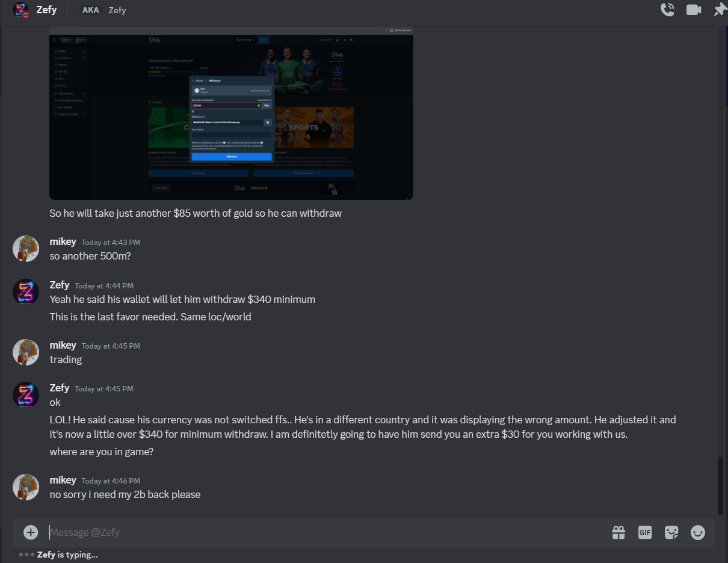728x563 pixels.
Task: Open the GIF picker
Action: 645,532
